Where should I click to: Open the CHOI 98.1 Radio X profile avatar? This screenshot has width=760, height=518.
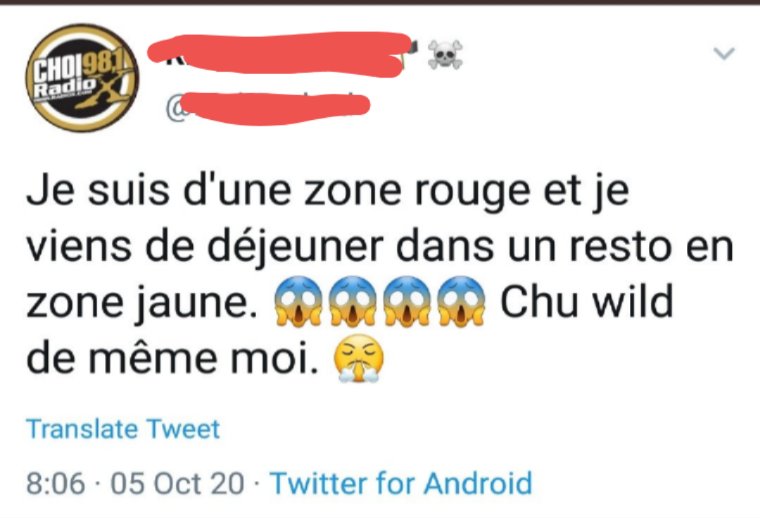click(82, 78)
